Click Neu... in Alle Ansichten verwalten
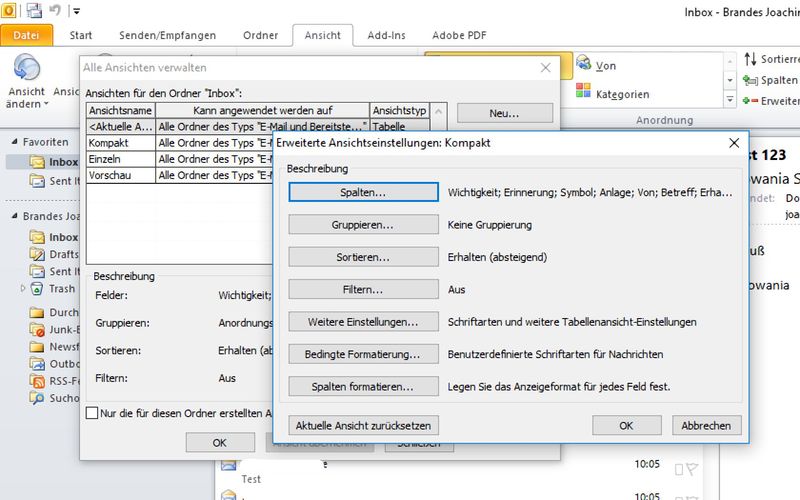This screenshot has height=500, width=800. click(505, 113)
